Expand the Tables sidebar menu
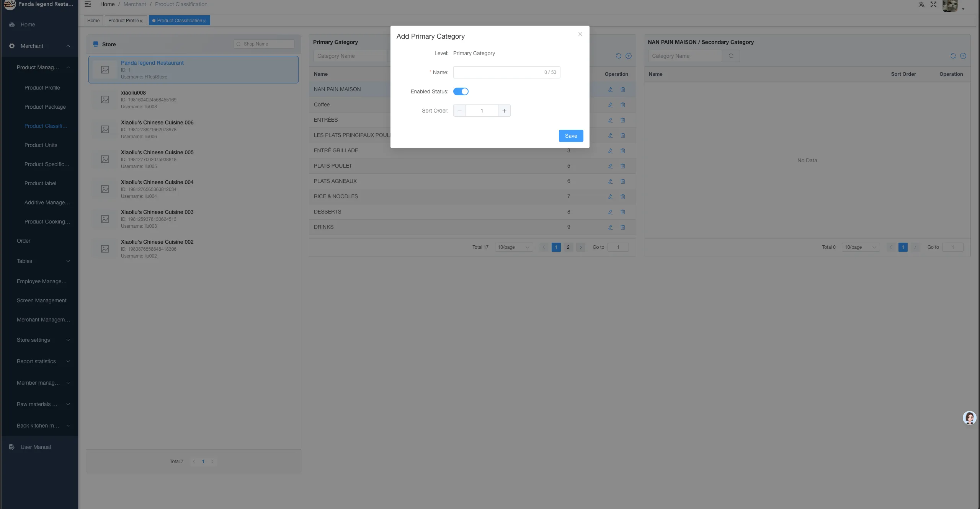The width and height of the screenshot is (980, 509). coord(39,261)
